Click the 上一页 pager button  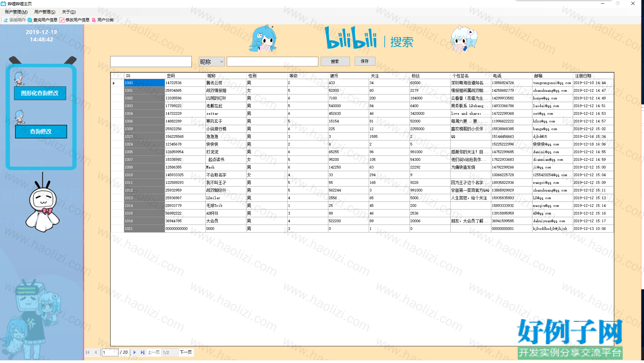pyautogui.click(x=154, y=352)
